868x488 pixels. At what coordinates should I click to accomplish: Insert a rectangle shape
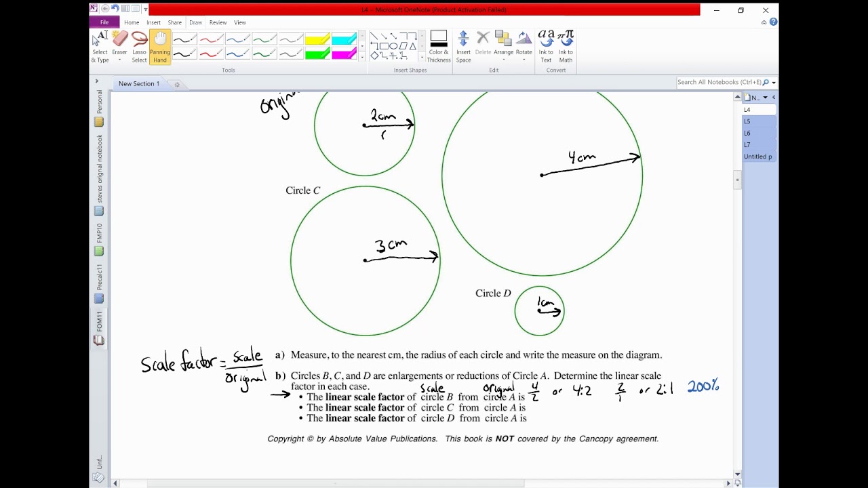(384, 46)
